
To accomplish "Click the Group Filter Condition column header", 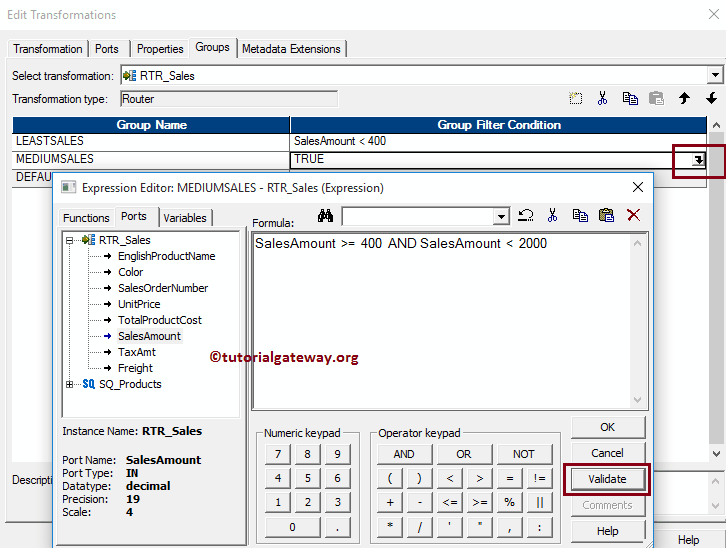I will [499, 125].
